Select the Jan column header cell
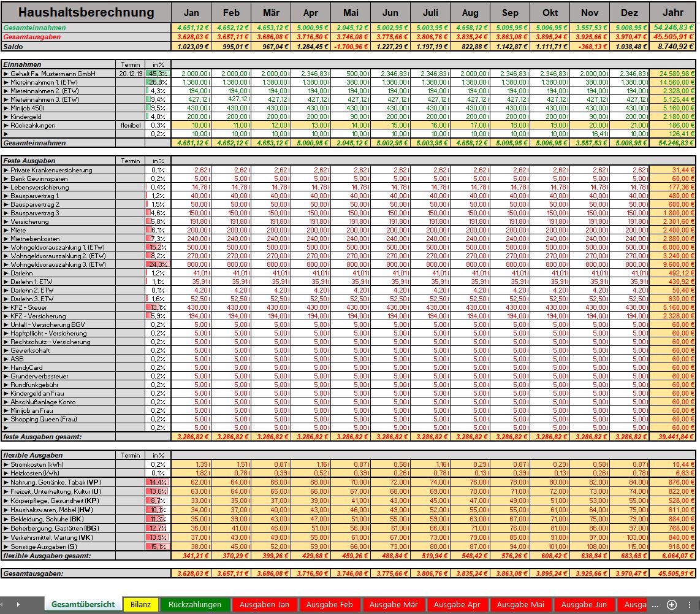Screen dimensions: 700x614 tap(191, 12)
